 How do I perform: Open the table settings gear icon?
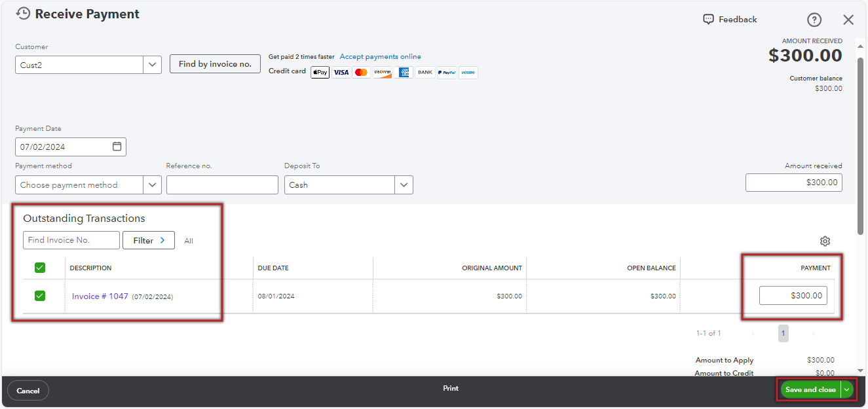[825, 241]
